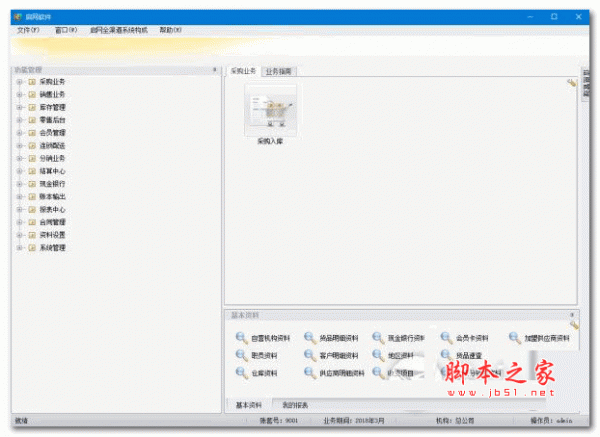Click the edit icon in the 基本资料 panel corner
Viewport: 600px width, 437px height.
tap(574, 325)
